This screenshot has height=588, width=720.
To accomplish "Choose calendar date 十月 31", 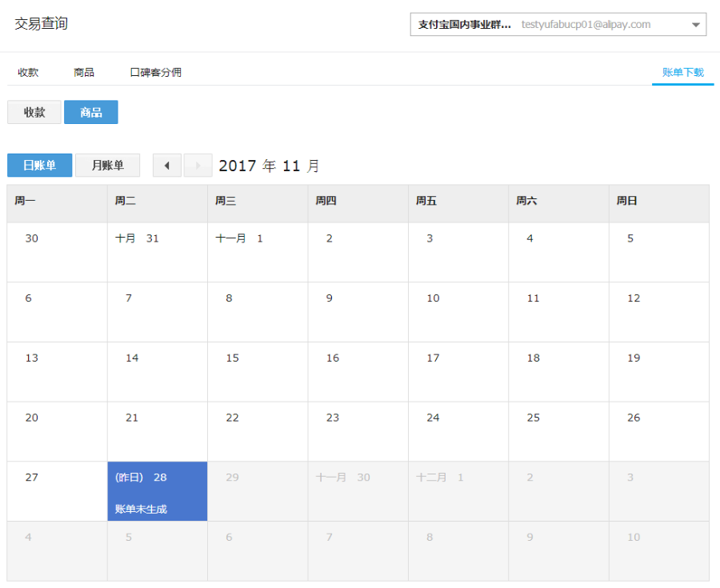I will (158, 253).
